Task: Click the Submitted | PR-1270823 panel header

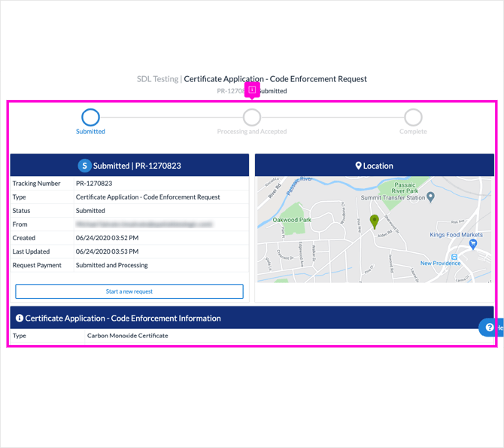Action: pyautogui.click(x=129, y=166)
